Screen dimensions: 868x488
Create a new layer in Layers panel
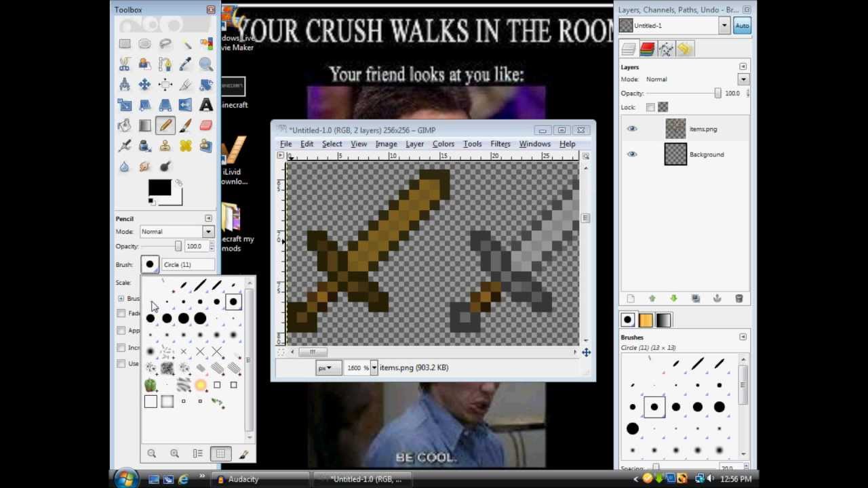coord(631,298)
